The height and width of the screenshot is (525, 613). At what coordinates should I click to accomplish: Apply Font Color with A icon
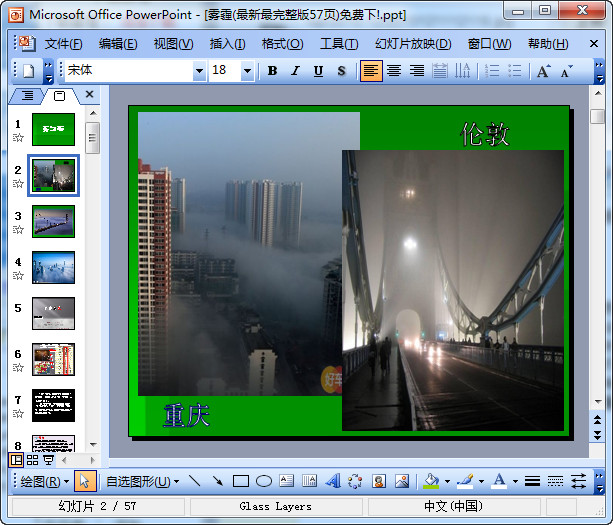tap(499, 481)
